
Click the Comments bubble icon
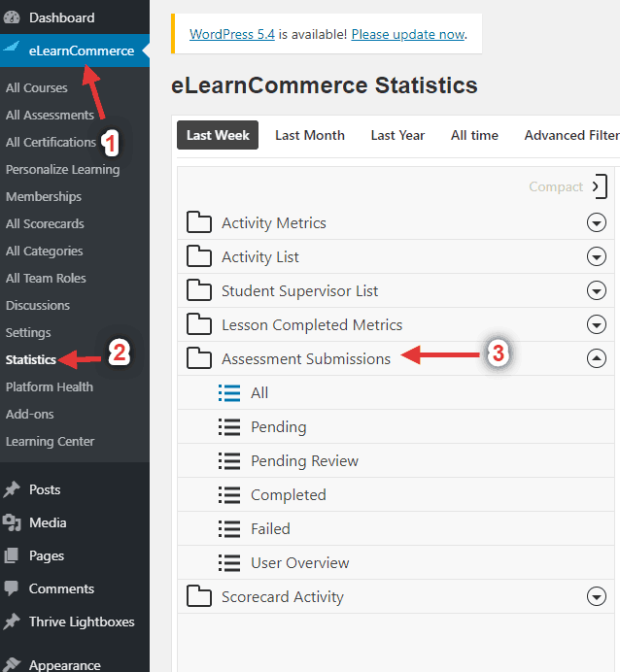pos(12,588)
